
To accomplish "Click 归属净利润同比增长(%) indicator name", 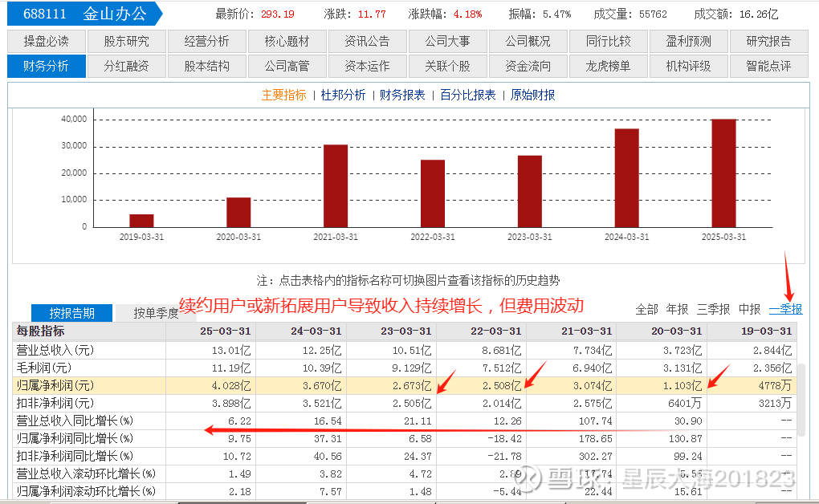I will pos(75,439).
